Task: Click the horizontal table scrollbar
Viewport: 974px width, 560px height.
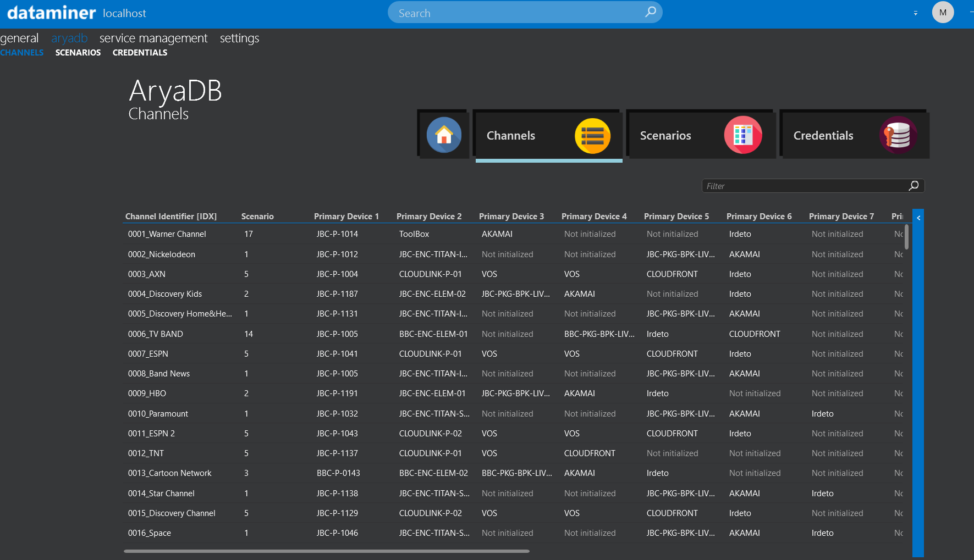Action: [327, 551]
